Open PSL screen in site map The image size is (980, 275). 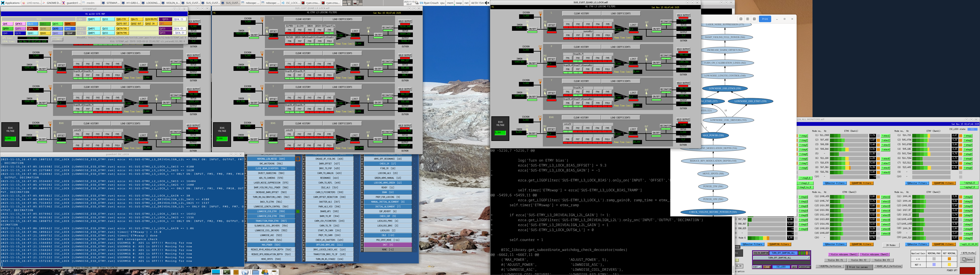pyautogui.click(x=32, y=28)
